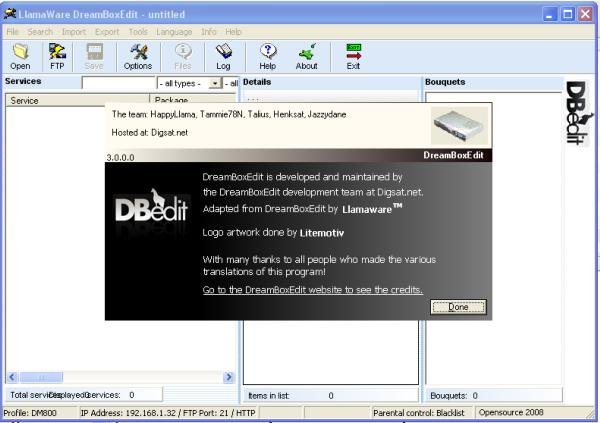Open the second '- all' filter dropdown
This screenshot has width=600, height=423.
click(231, 83)
